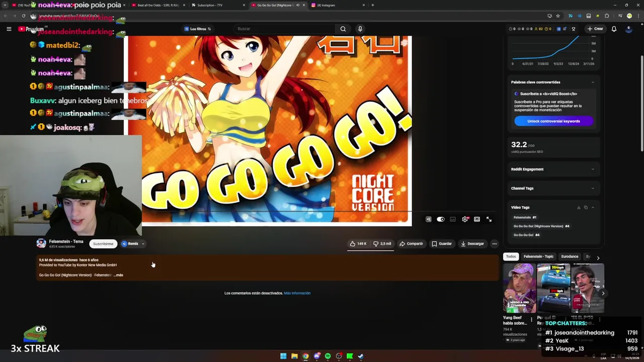Image resolution: width=644 pixels, height=362 pixels.
Task: Download video tags icon
Action: pyautogui.click(x=579, y=207)
